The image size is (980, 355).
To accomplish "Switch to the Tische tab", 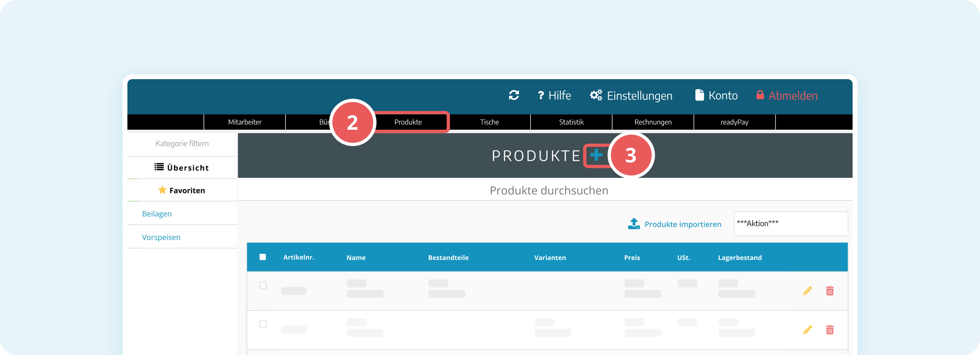I will [x=490, y=122].
